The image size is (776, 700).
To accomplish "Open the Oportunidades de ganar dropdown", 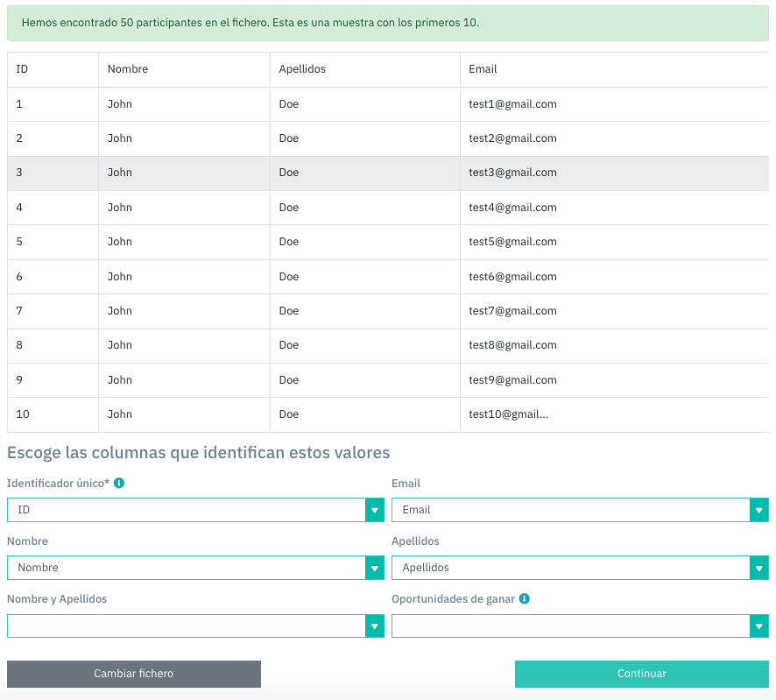I will click(x=580, y=626).
